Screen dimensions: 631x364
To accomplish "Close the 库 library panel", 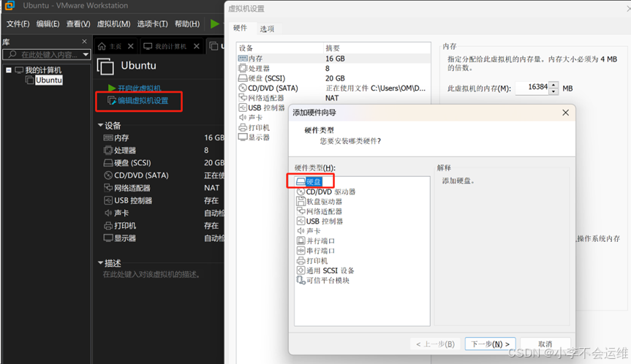I will pyautogui.click(x=84, y=42).
